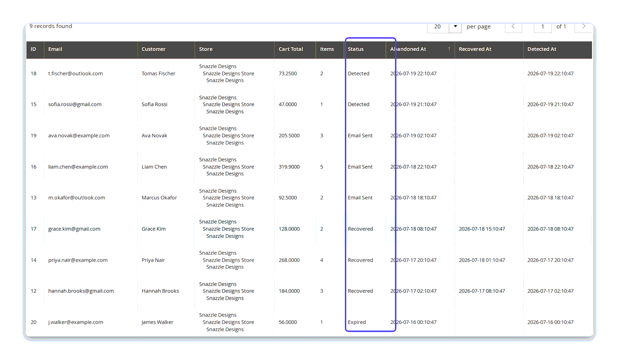Screen dimensions: 619x364
Task: Click Expired status in James Walker row
Action: [x=357, y=322]
